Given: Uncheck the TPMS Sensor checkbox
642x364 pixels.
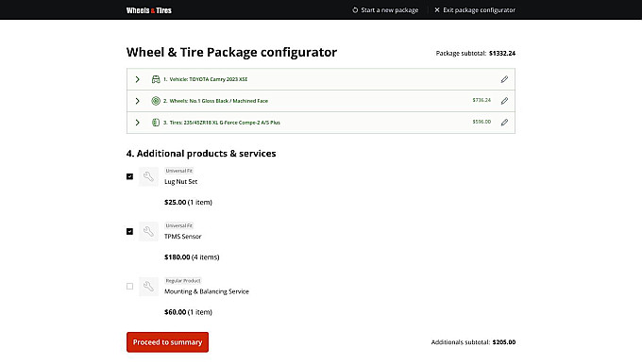Looking at the screenshot, I should click(129, 231).
